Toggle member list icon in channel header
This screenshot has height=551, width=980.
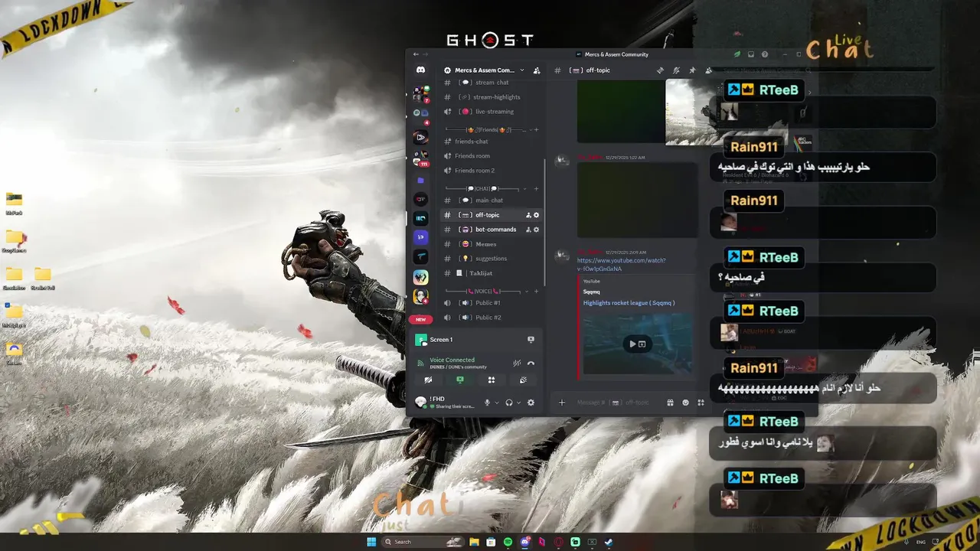708,70
